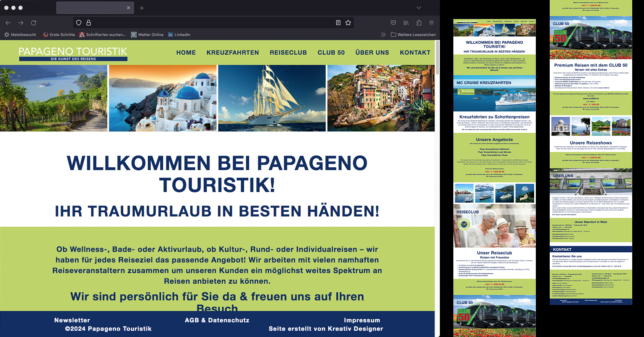644x337 pixels.
Task: Open the AGB & Datenschutz link
Action: tap(217, 320)
